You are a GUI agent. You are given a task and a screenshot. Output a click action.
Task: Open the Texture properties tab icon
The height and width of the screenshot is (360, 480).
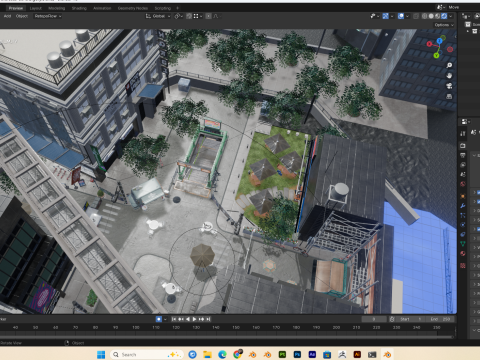click(463, 266)
